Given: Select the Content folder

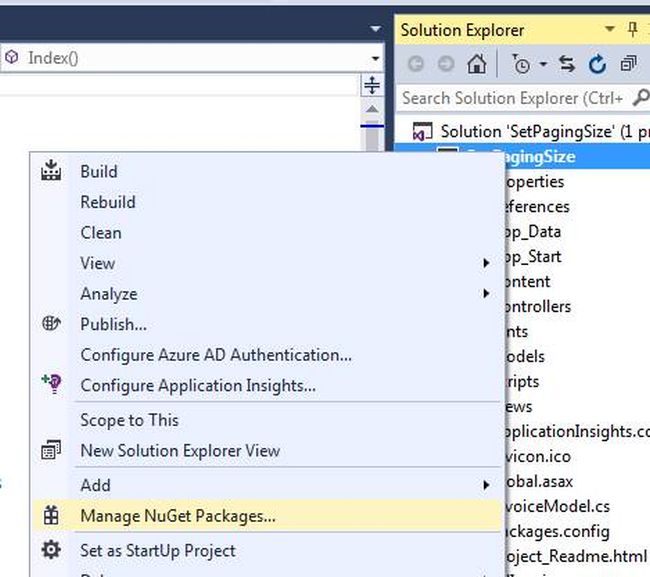Looking at the screenshot, I should coord(528,281).
